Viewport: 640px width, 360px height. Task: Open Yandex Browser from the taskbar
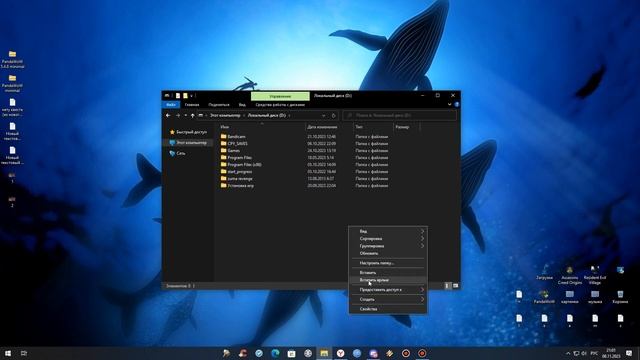coord(340,353)
